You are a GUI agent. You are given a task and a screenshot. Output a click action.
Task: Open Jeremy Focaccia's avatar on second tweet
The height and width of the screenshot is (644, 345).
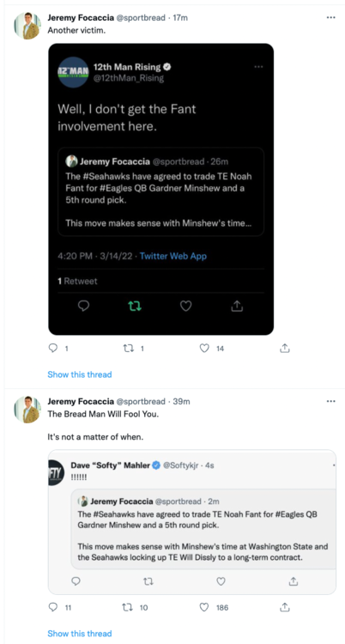[27, 410]
